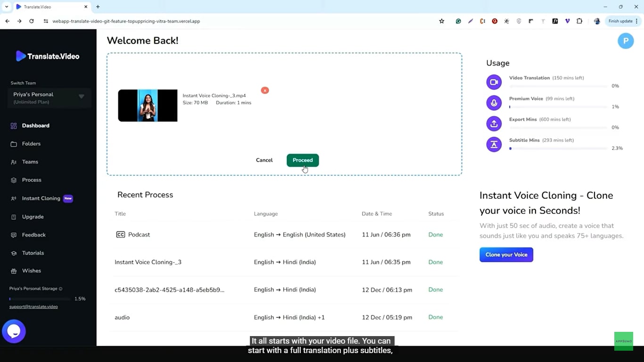Click the Clone your Voice button

506,255
